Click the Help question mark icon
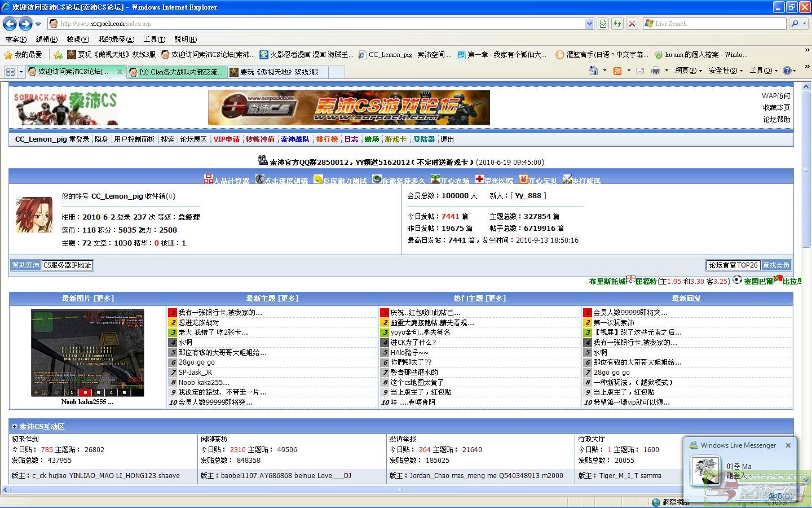Viewport: 812px width, 508px height. click(x=787, y=71)
